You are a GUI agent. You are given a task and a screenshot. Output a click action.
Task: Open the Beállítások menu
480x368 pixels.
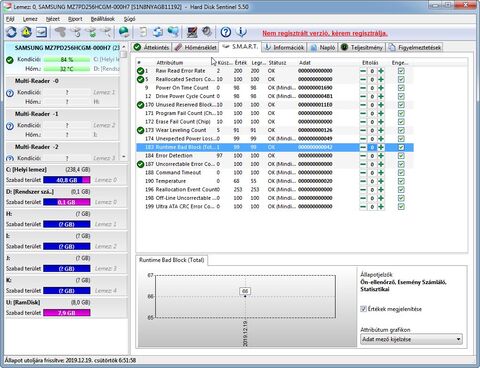tap(103, 19)
